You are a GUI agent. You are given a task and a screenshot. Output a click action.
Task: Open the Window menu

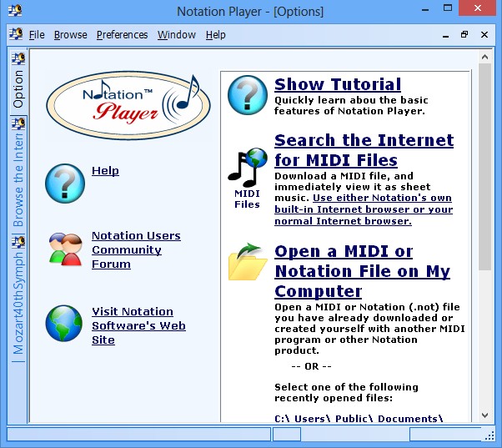click(177, 34)
